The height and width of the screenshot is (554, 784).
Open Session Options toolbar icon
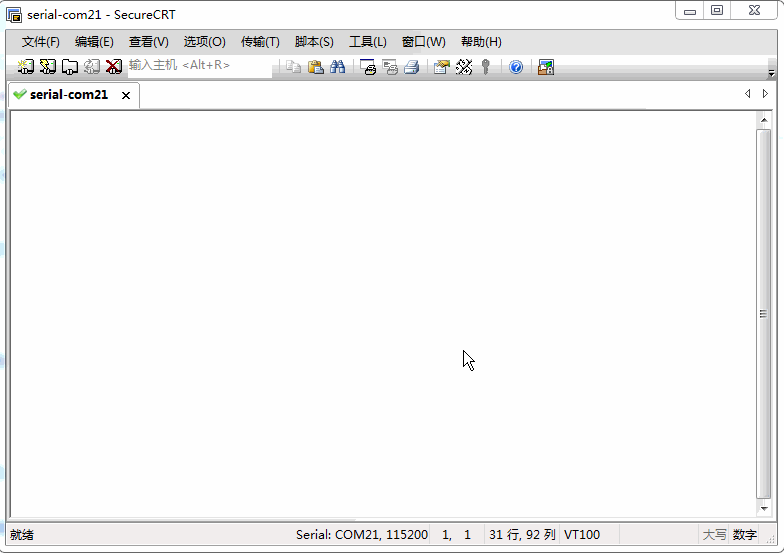pyautogui.click(x=442, y=66)
